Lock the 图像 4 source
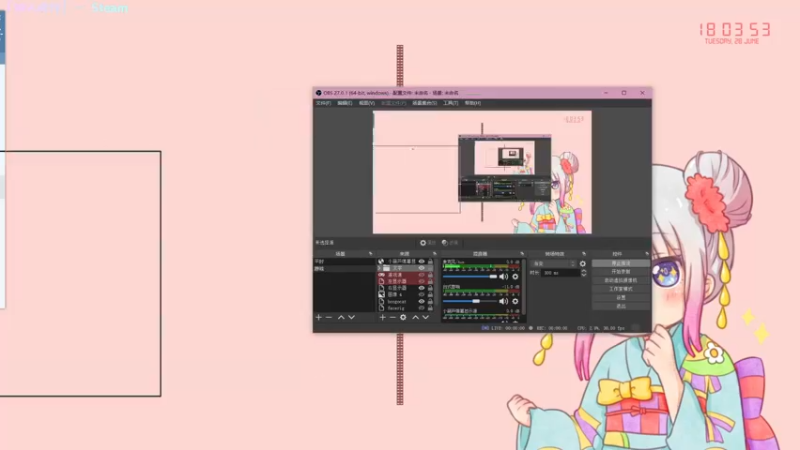This screenshot has height=450, width=800. pyautogui.click(x=430, y=295)
